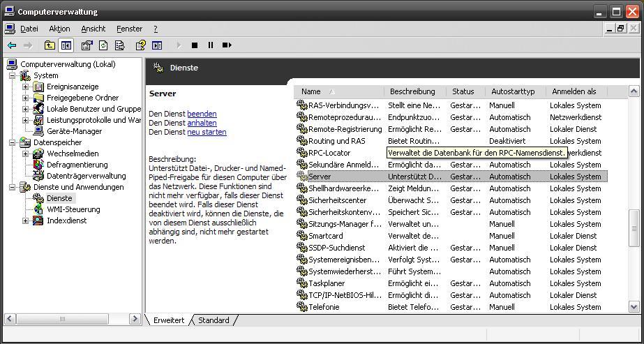The width and height of the screenshot is (644, 344).
Task: Expand the Wechselmedien node
Action: click(x=25, y=154)
